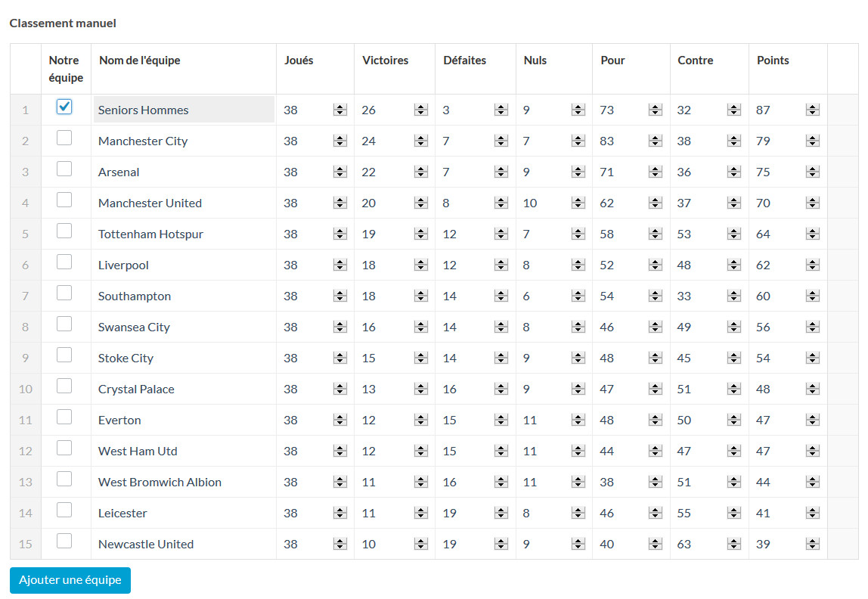The width and height of the screenshot is (868, 599).
Task: Select the Manchester United name field
Action: [184, 203]
